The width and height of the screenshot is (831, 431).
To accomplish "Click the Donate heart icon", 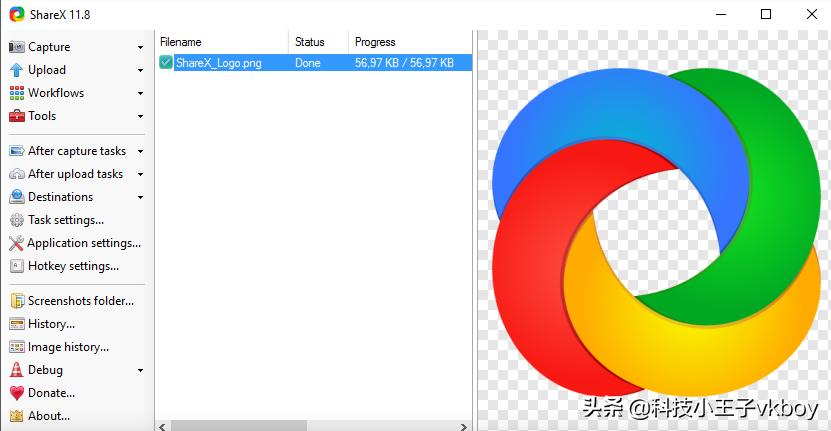I will pos(16,393).
